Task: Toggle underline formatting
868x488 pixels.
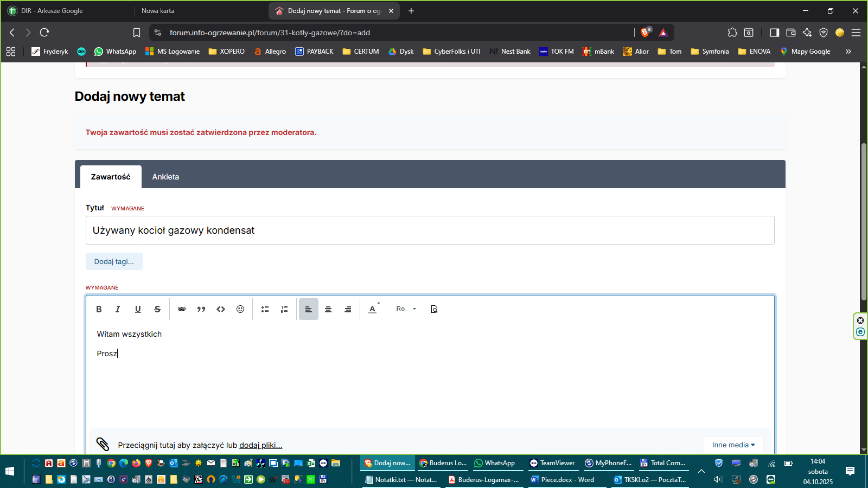Action: pyautogui.click(x=138, y=309)
